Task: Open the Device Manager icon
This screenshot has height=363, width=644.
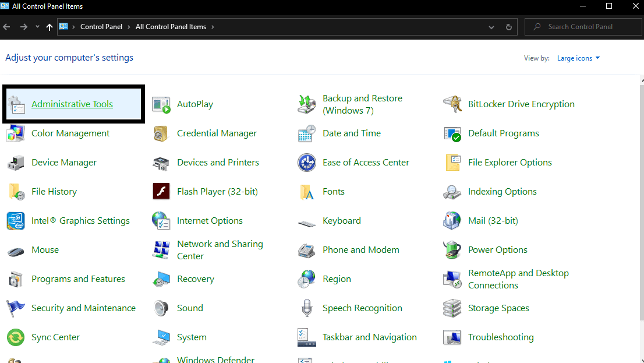Action: pyautogui.click(x=16, y=163)
